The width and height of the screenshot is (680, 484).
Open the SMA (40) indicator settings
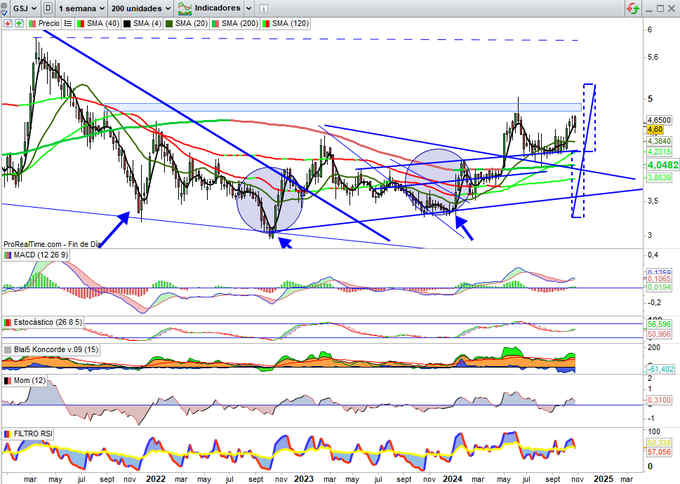pyautogui.click(x=103, y=23)
